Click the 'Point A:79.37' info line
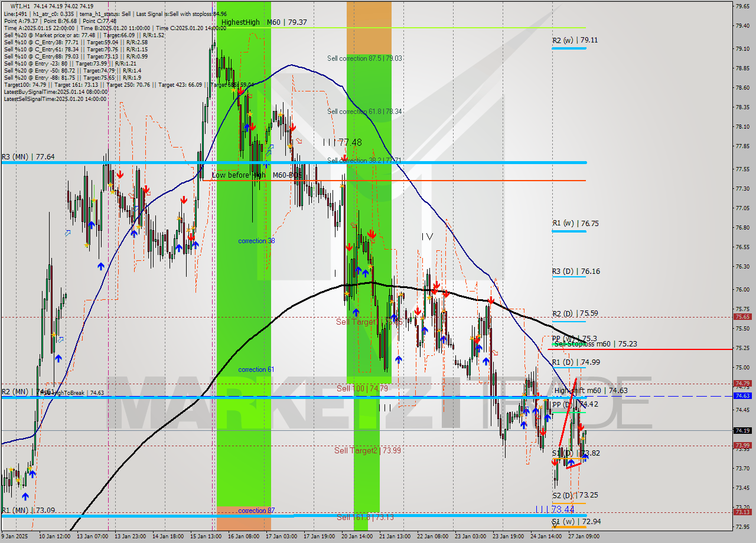 59,21
